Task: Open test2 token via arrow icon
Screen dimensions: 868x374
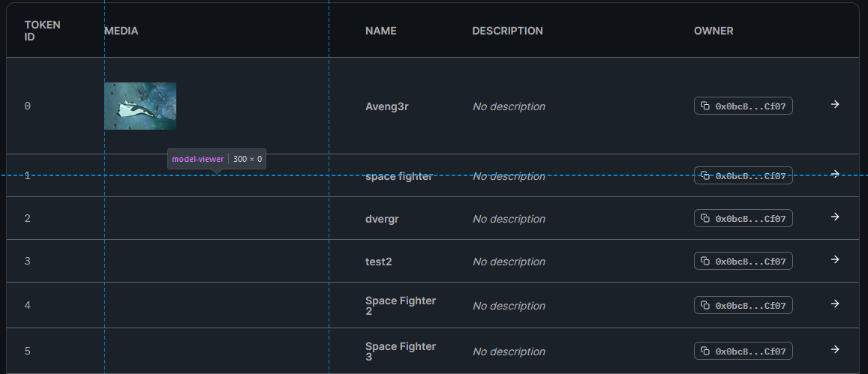Action: pyautogui.click(x=835, y=259)
